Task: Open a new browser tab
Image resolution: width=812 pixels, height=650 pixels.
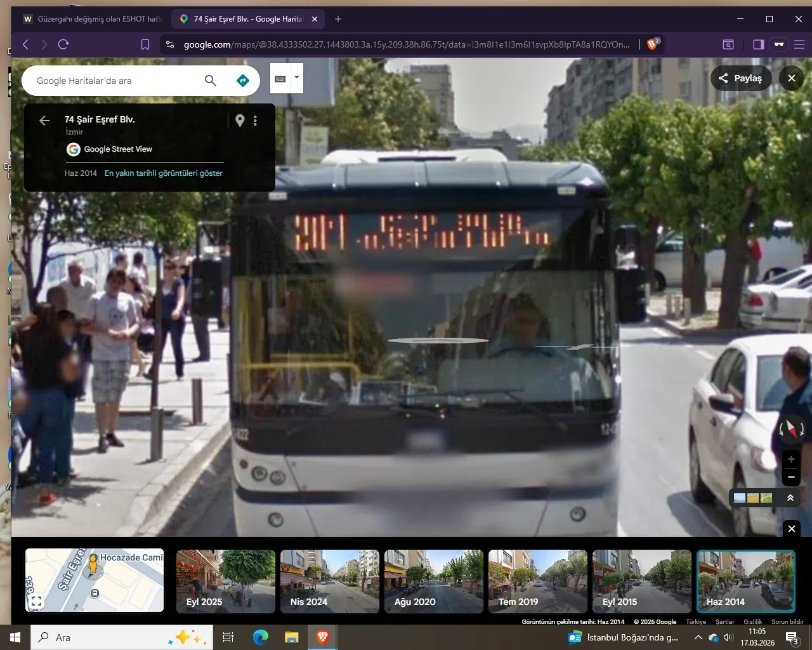Action: coord(338,19)
